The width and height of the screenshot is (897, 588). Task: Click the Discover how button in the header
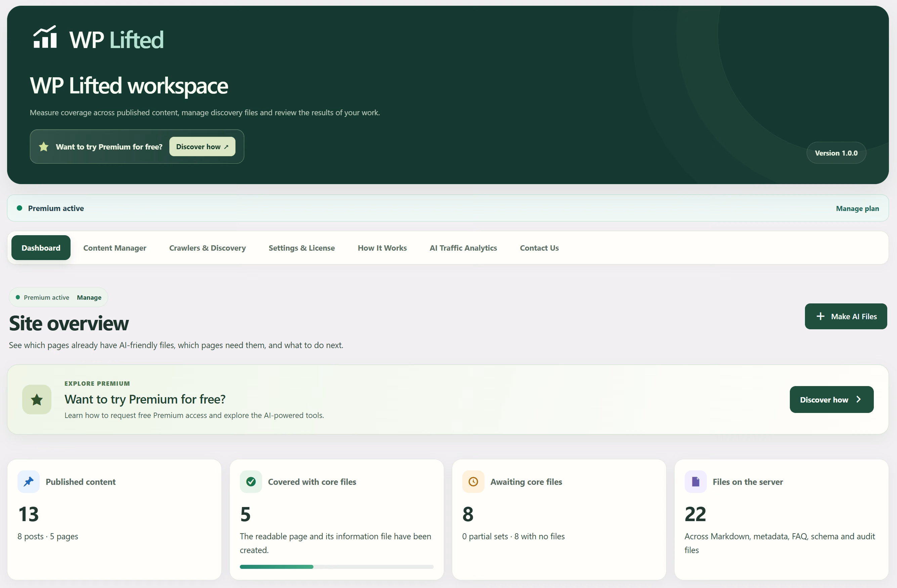pyautogui.click(x=202, y=146)
